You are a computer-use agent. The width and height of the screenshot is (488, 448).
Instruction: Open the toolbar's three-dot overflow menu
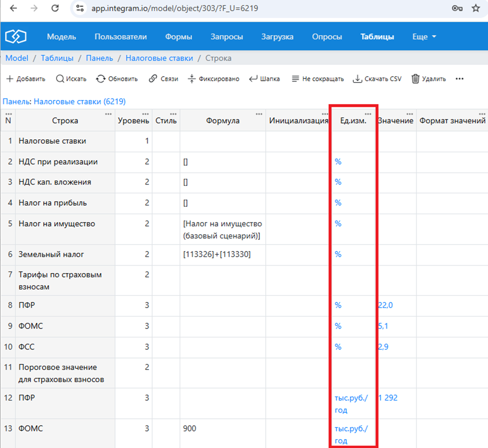459,79
